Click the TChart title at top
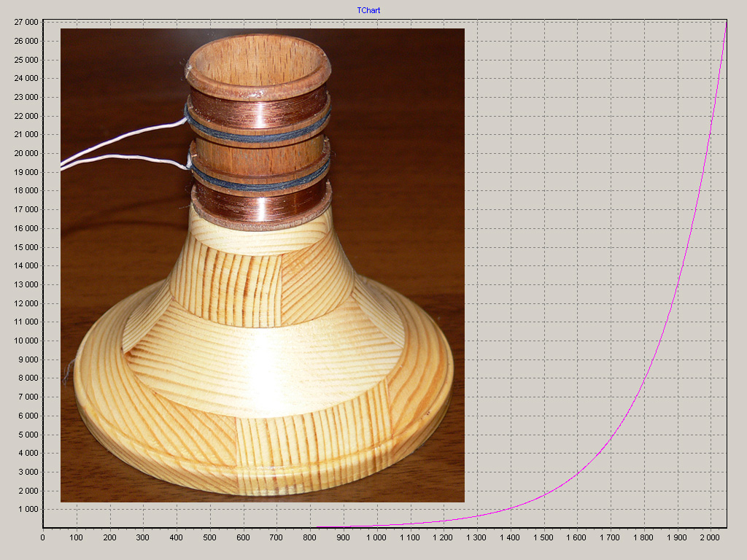The height and width of the screenshot is (560, 747). tap(368, 10)
